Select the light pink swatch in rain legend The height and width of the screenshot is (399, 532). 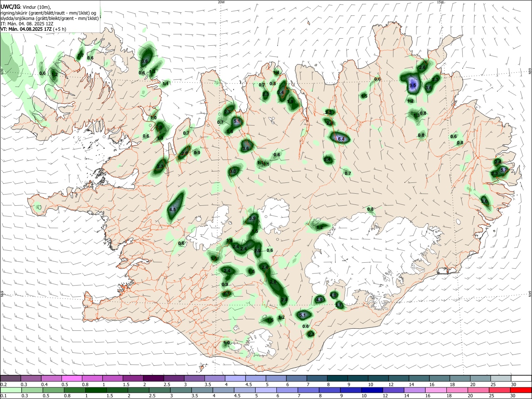coord(436,390)
